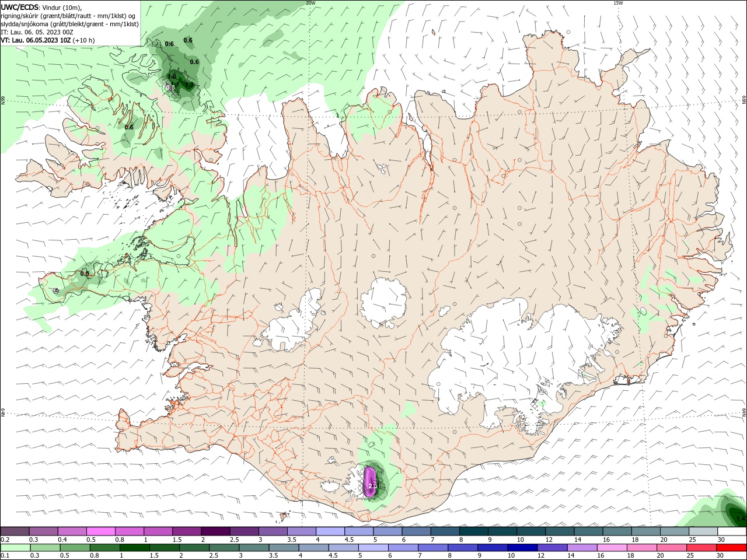
Task: Select the darkest green rain swatch starting at 1
Action: [134, 548]
